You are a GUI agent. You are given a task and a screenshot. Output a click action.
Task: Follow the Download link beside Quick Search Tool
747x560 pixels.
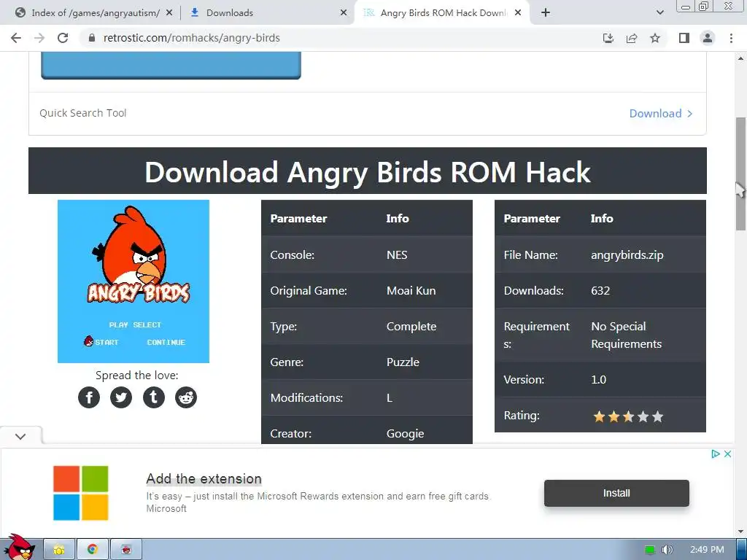coord(660,113)
